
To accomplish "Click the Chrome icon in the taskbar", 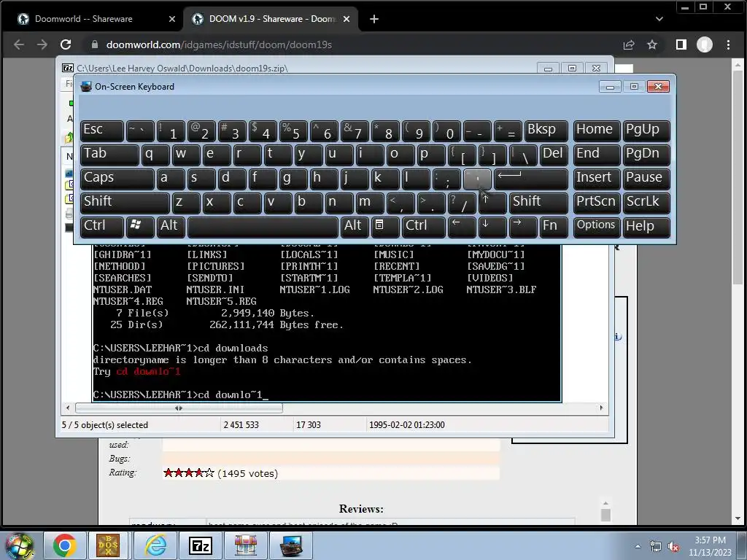I will click(65, 545).
